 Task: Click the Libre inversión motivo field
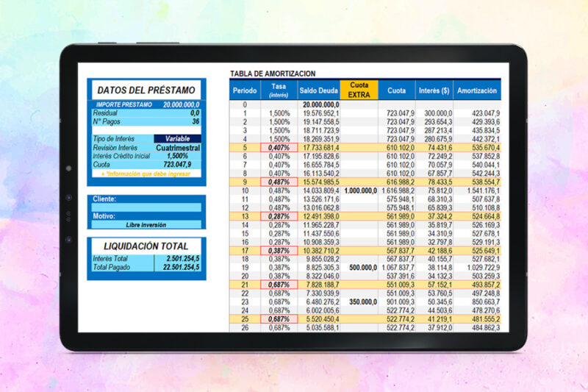pyautogui.click(x=146, y=225)
